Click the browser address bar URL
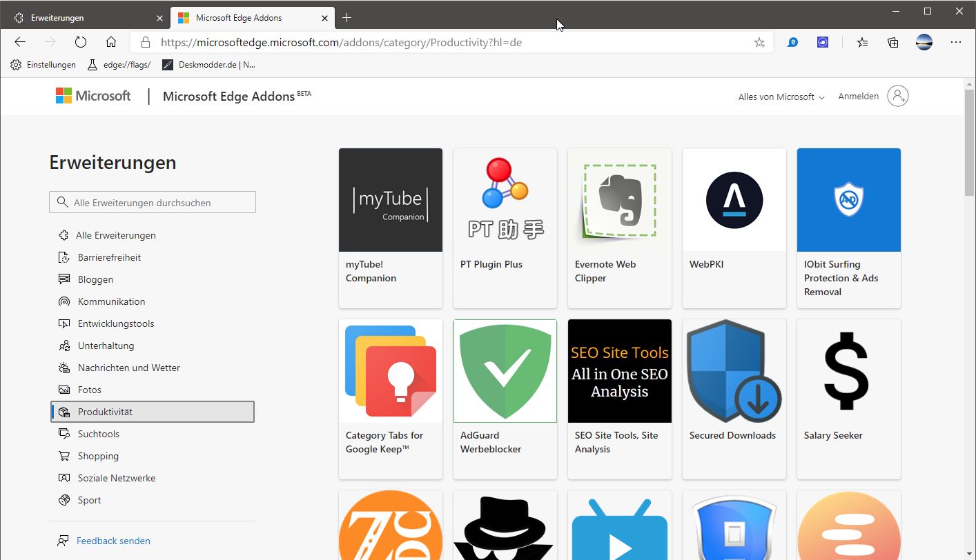The width and height of the screenshot is (976, 560). (341, 42)
